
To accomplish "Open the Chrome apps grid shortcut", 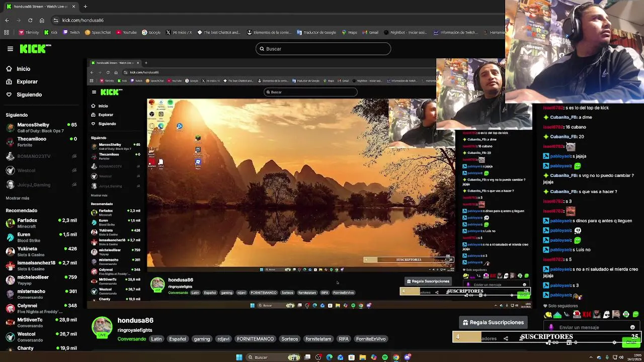I will [x=6, y=32].
